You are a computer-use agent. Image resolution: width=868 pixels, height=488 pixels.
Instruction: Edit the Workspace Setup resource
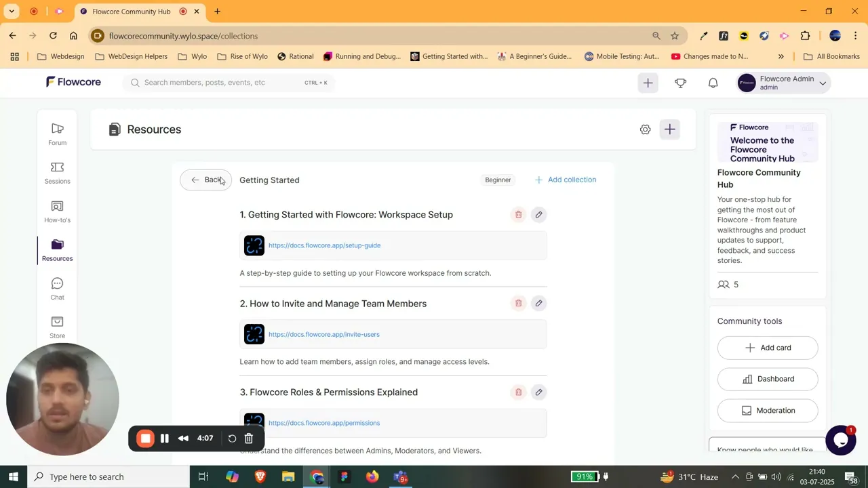(x=538, y=215)
